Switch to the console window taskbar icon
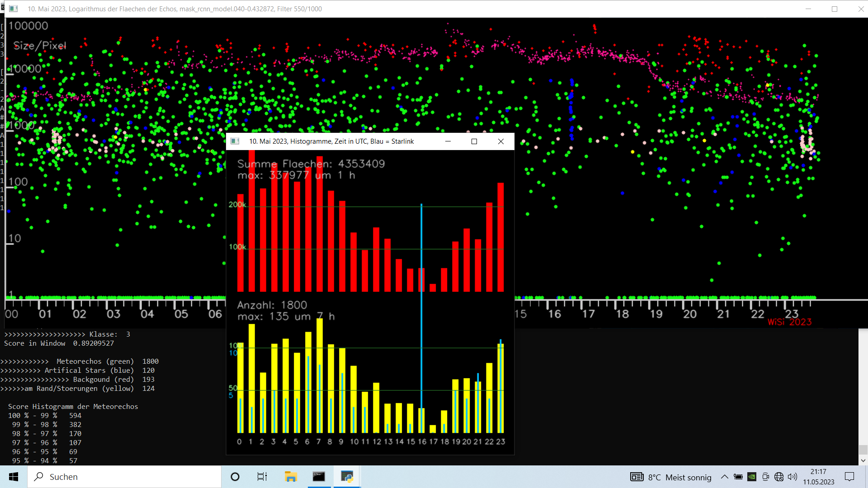Viewport: 868px width, 488px height. tap(319, 477)
